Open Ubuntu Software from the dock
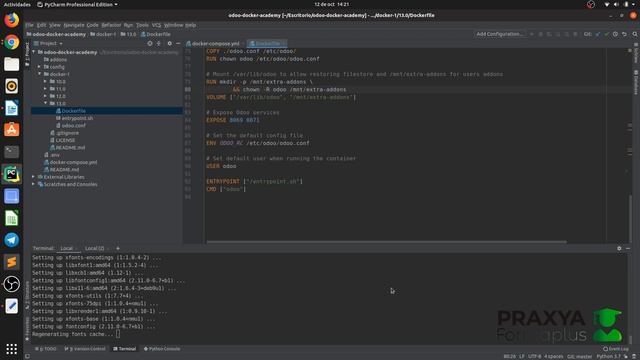 (11, 130)
